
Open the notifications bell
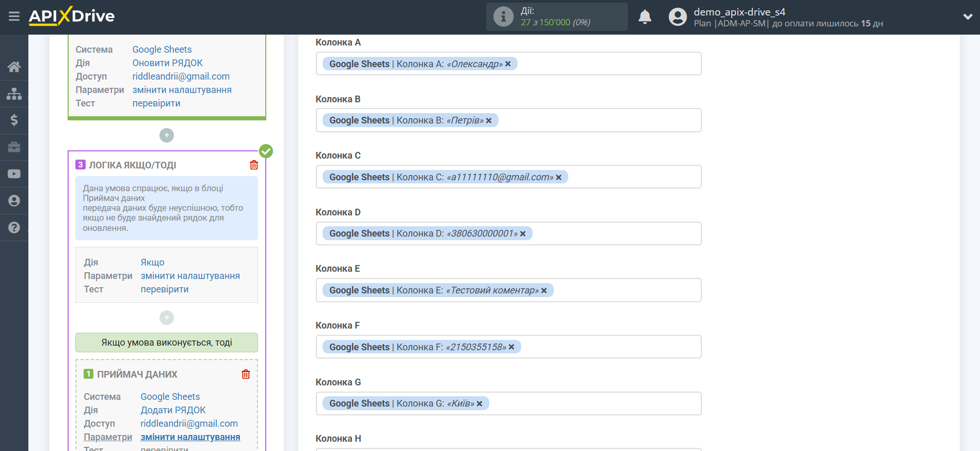point(645,17)
